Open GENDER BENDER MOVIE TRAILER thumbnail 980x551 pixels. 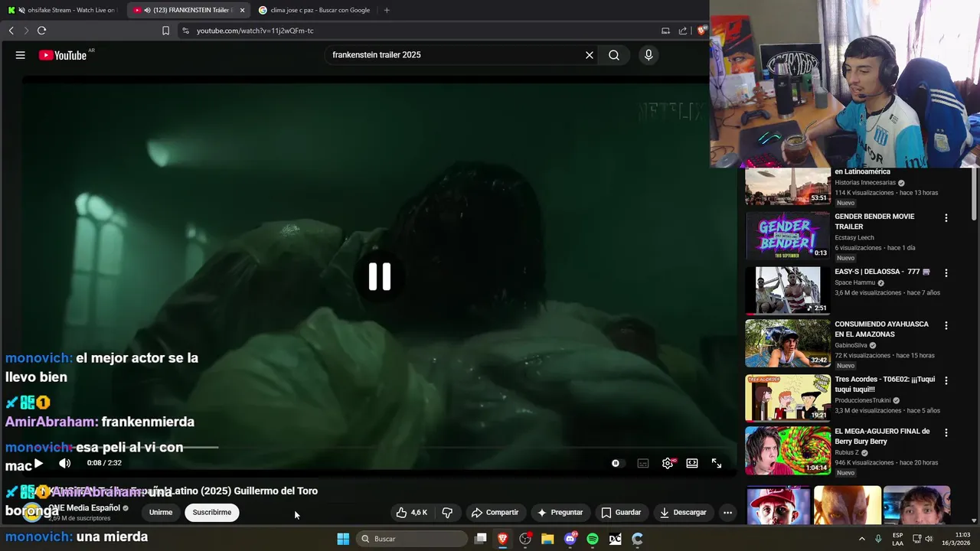tap(788, 236)
